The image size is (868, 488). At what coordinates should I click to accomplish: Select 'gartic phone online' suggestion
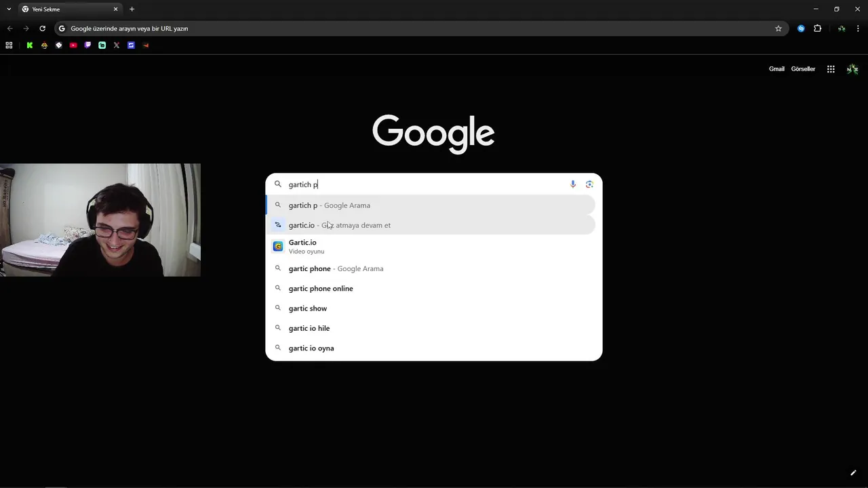tap(431, 289)
